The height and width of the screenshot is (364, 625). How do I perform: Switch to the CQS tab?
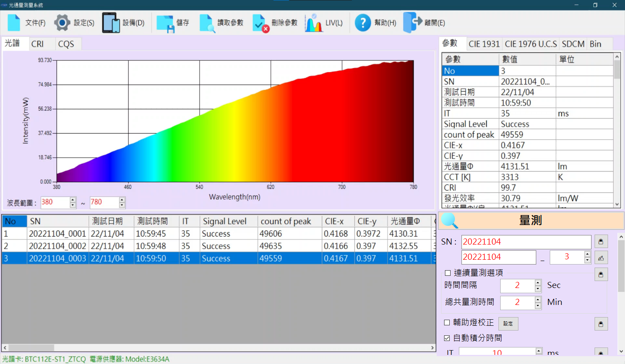66,44
